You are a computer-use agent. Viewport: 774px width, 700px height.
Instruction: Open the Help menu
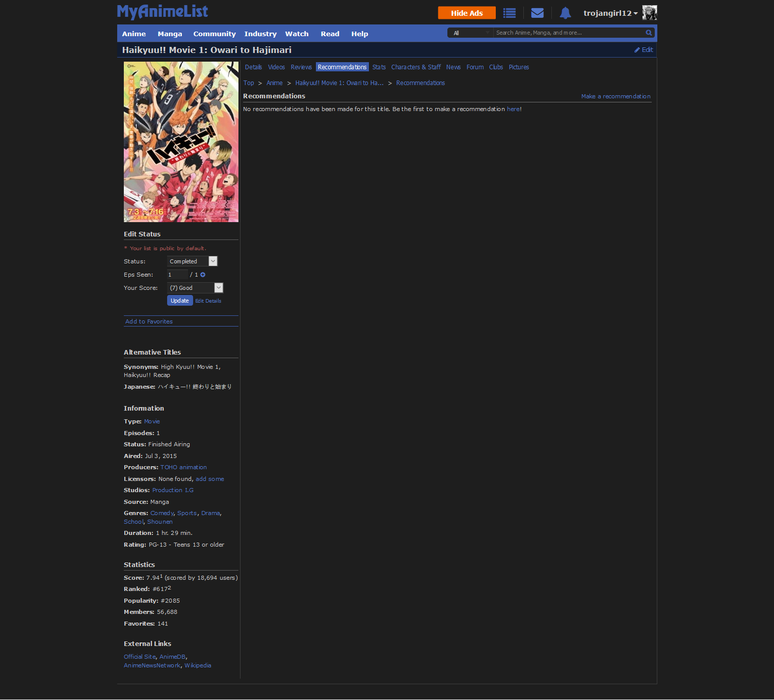coord(359,34)
